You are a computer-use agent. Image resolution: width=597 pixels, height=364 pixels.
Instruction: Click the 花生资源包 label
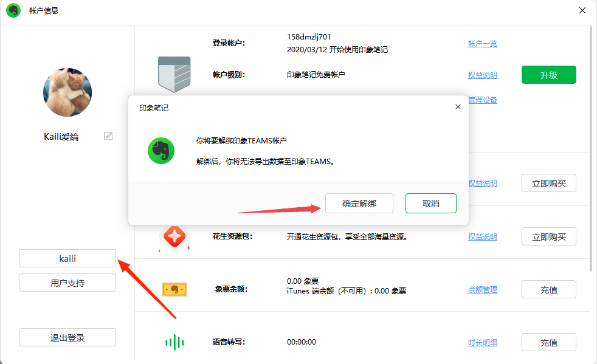tap(232, 236)
